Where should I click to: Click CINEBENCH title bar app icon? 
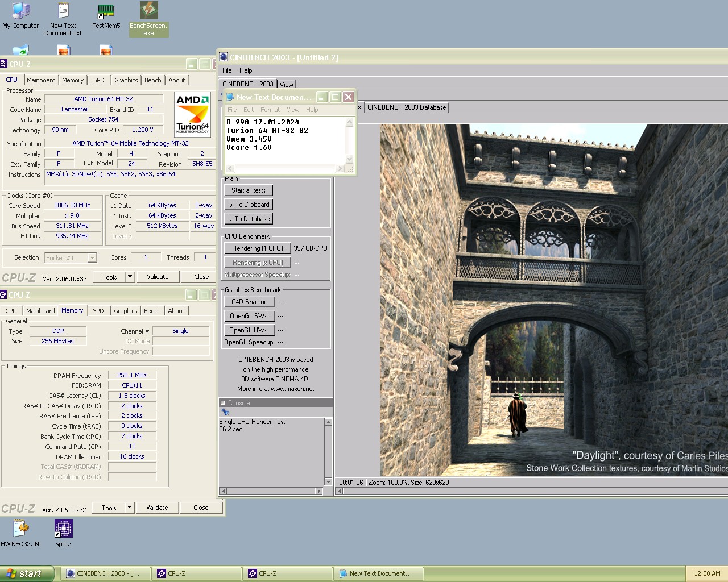(224, 57)
